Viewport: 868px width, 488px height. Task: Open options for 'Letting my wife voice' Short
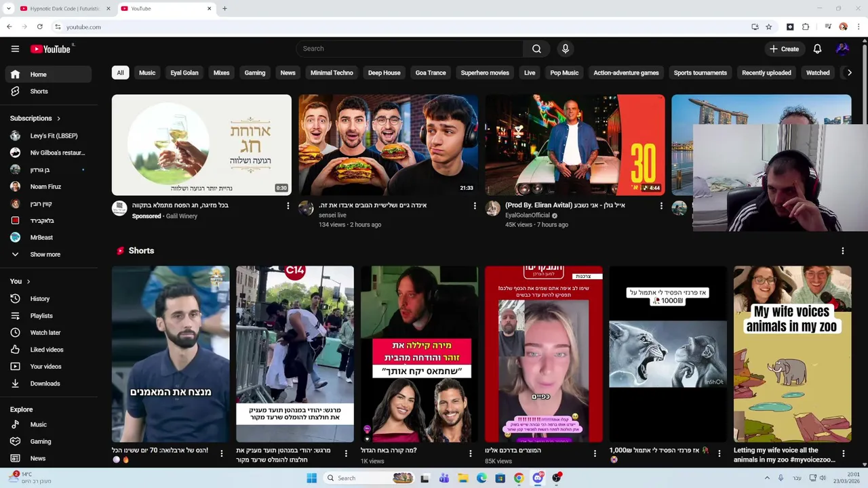click(844, 453)
